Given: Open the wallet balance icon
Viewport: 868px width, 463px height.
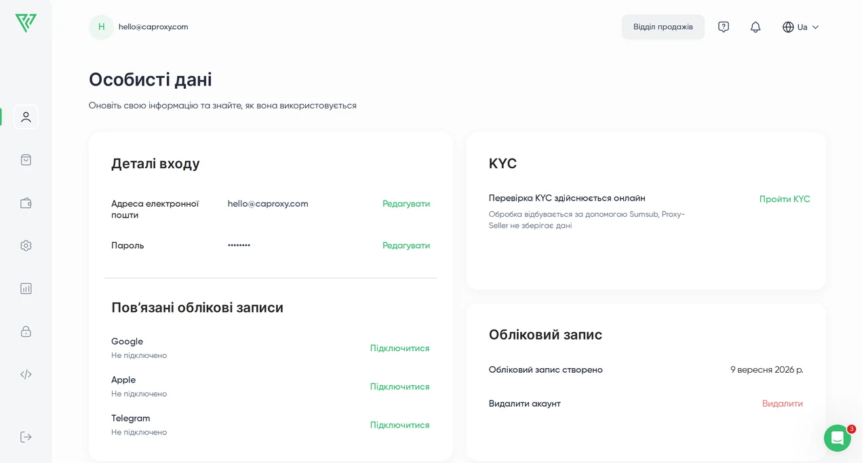Looking at the screenshot, I should (x=26, y=203).
